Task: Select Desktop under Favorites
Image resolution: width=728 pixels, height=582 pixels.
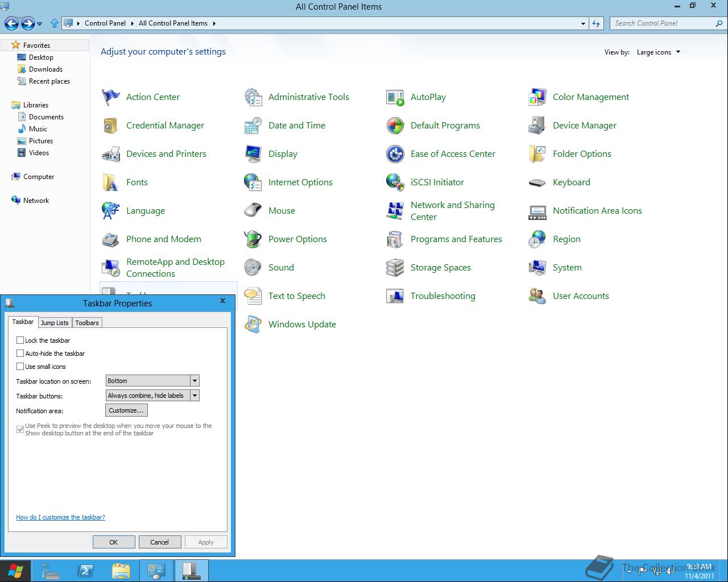Action: (x=41, y=57)
